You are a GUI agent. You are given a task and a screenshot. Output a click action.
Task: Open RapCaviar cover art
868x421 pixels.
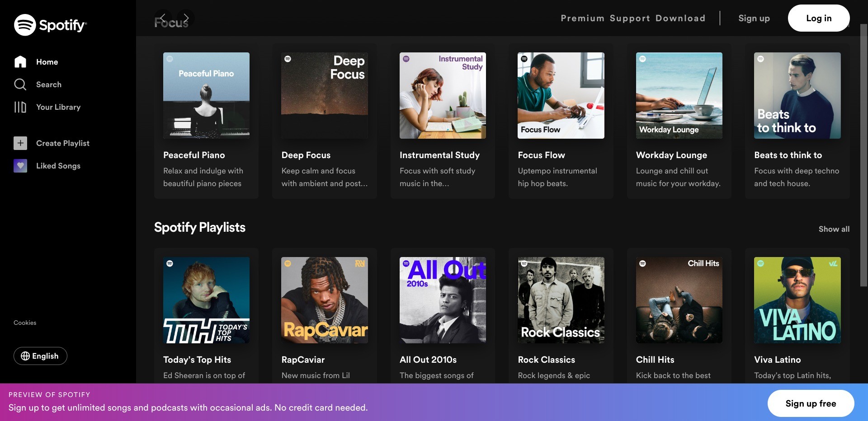click(325, 300)
